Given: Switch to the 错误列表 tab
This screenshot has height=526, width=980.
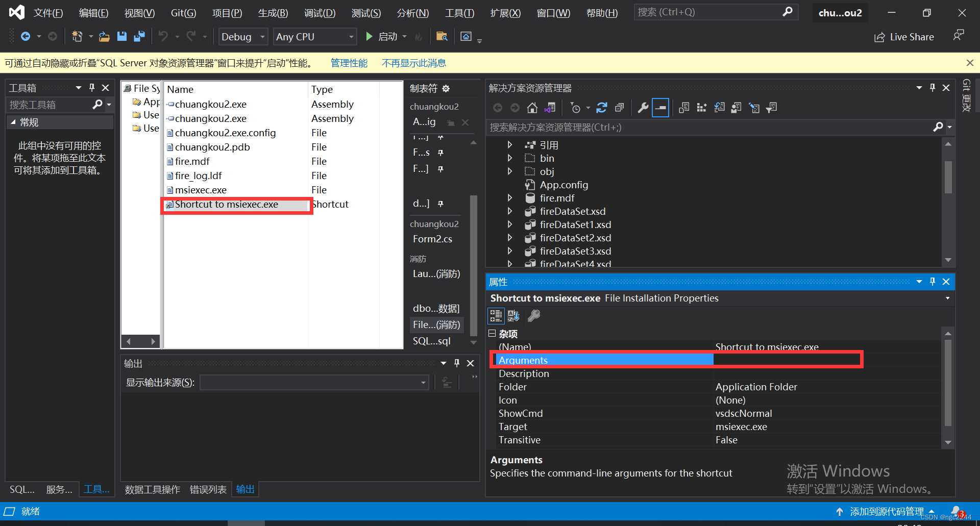Looking at the screenshot, I should tap(208, 489).
